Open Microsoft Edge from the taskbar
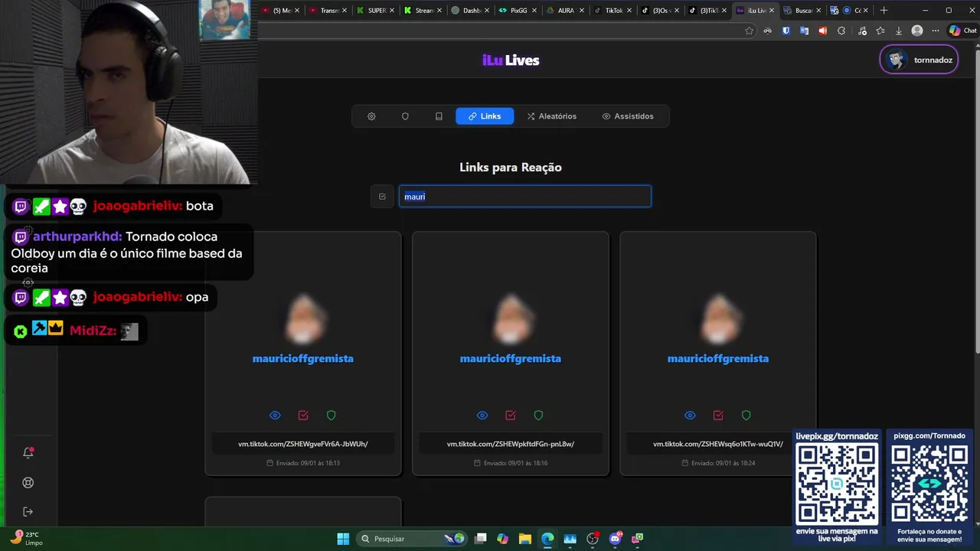 click(547, 539)
